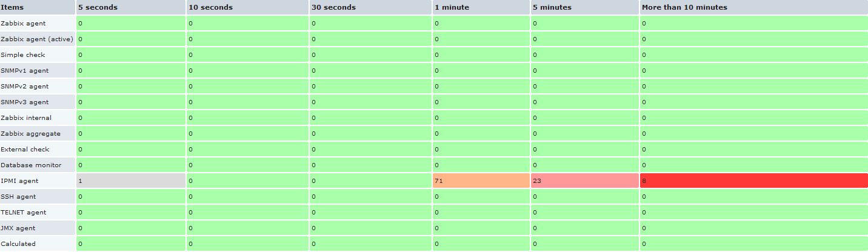Select the Zabbix agent (active) row label
This screenshot has height=252, width=868.
pyautogui.click(x=37, y=39)
